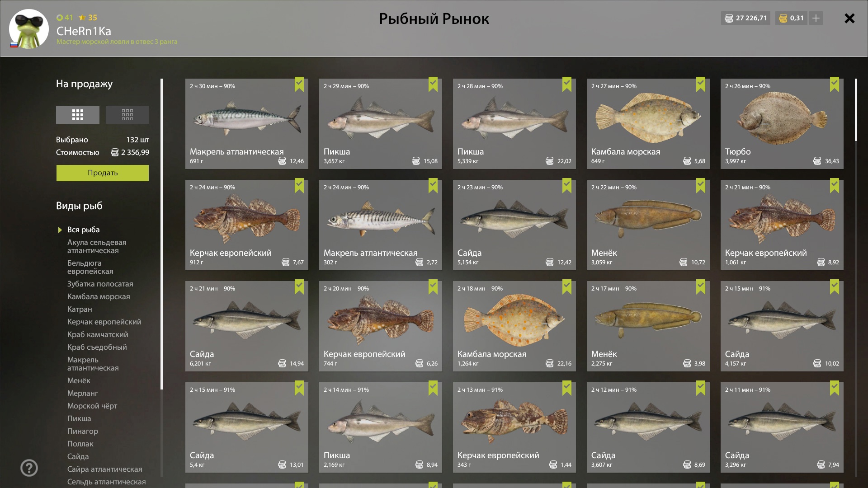Open the help question mark icon
868x488 pixels.
tap(29, 468)
